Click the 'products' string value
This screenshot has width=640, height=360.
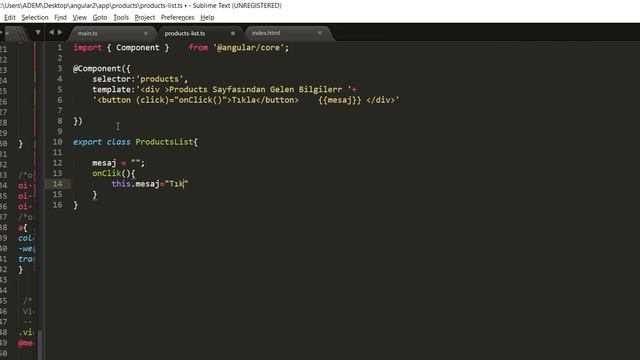point(160,79)
